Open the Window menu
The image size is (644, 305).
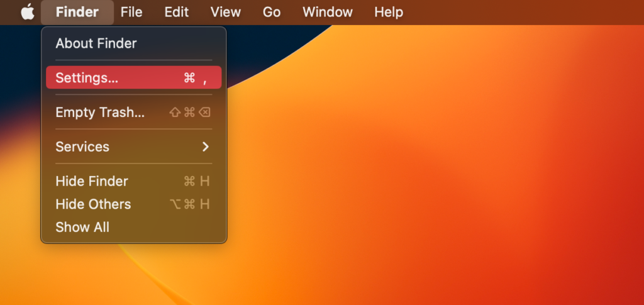point(327,12)
